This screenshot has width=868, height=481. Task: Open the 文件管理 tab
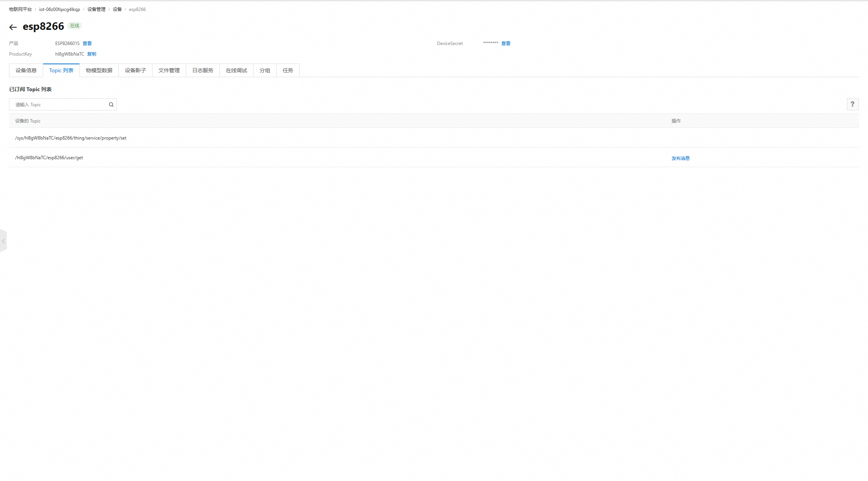tap(169, 71)
